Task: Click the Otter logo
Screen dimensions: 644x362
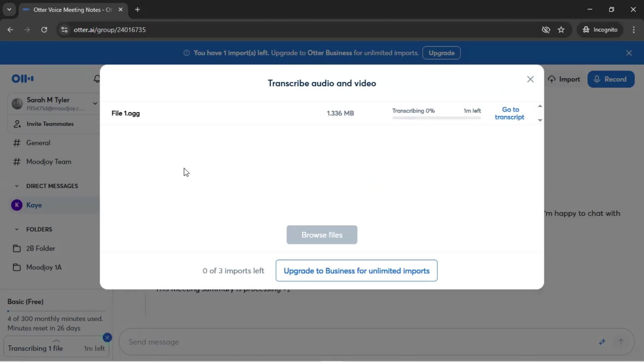Action: (22, 79)
